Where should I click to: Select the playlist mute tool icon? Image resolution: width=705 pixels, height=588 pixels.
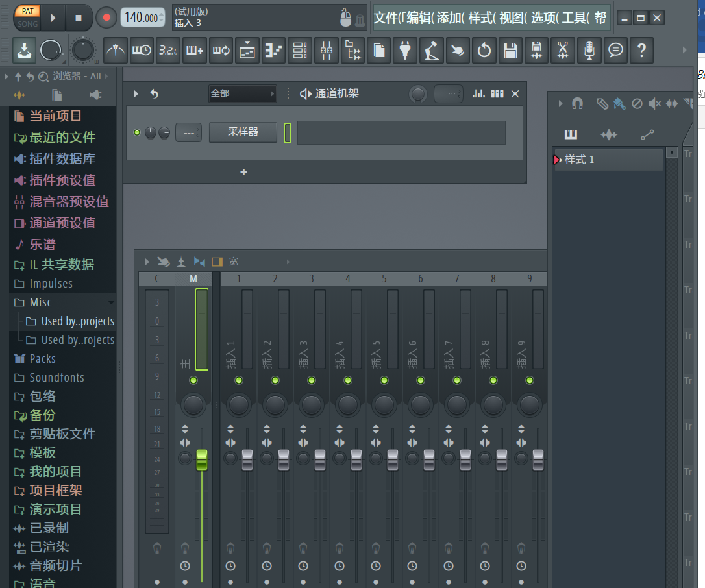coord(654,104)
